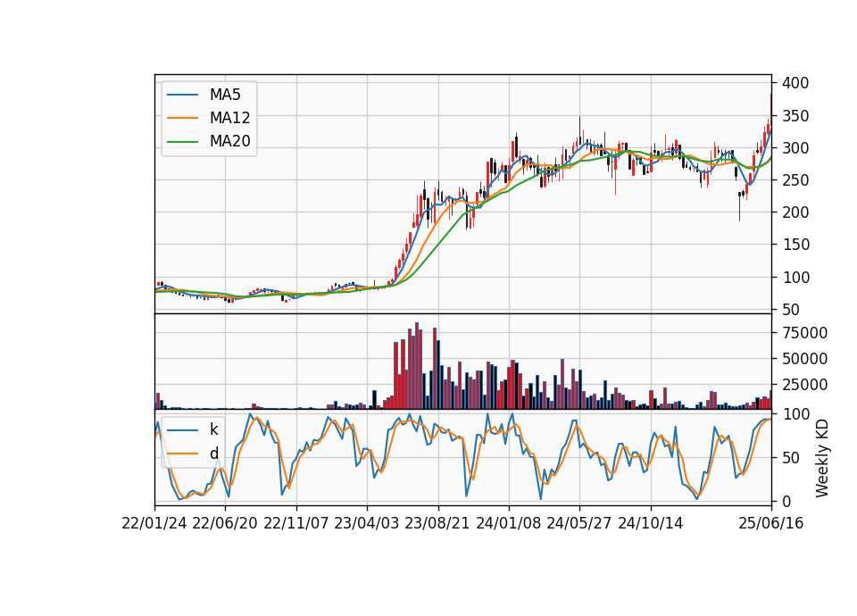Click the MA5 legend label

(x=225, y=95)
